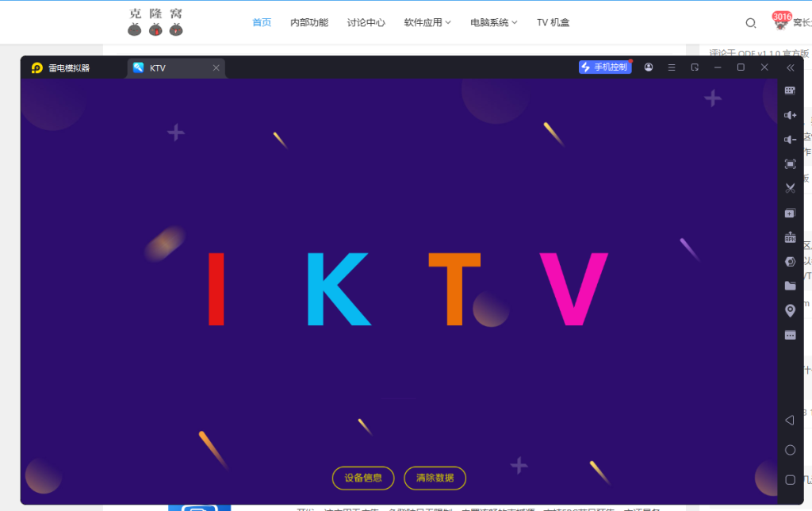Open the keyboard mapping tool in the emulator sidebar

pos(790,90)
